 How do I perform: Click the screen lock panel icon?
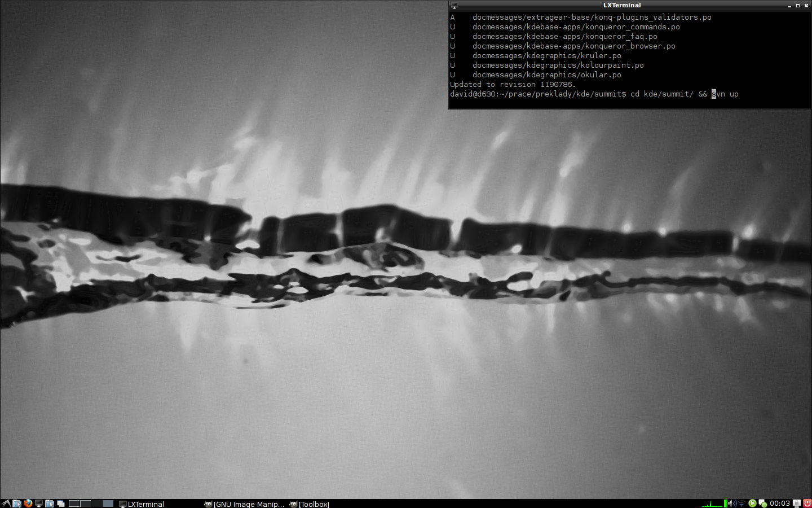797,503
